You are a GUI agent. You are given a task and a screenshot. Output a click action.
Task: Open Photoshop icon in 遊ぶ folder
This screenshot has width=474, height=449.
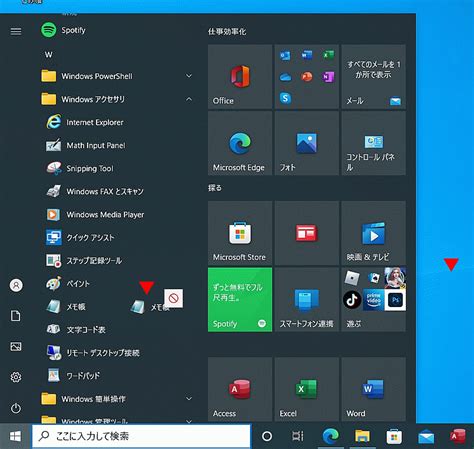tap(395, 300)
